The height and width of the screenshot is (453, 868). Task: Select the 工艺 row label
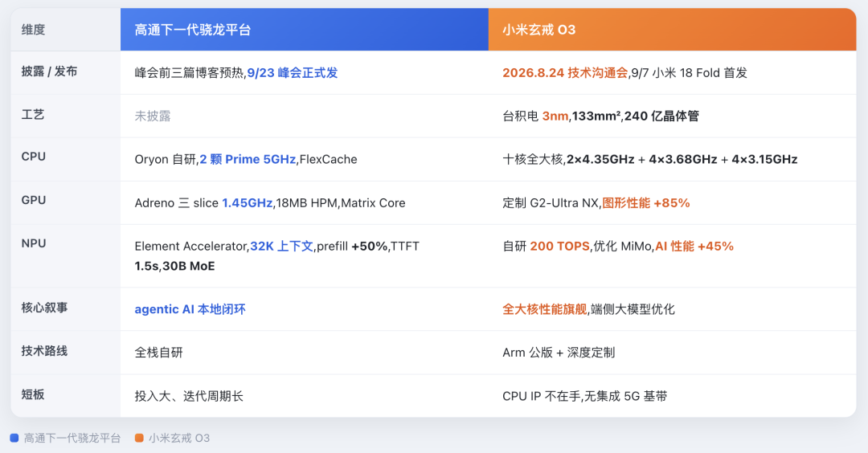33,115
